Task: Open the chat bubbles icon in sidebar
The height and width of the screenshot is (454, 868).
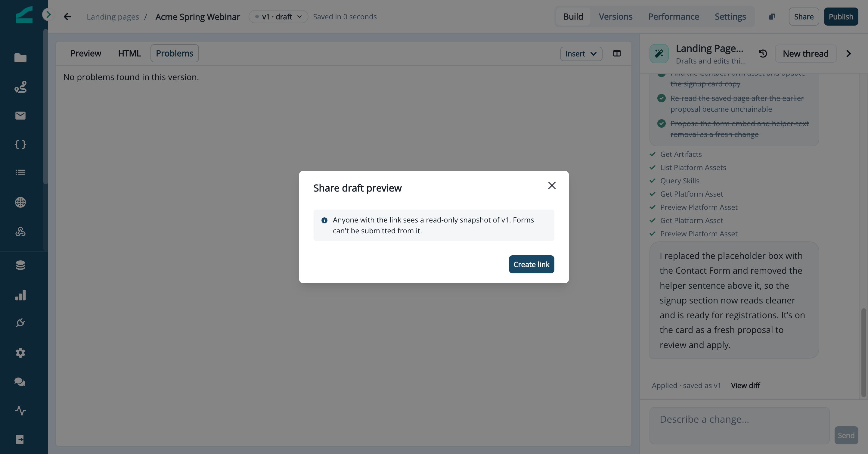Action: (20, 382)
